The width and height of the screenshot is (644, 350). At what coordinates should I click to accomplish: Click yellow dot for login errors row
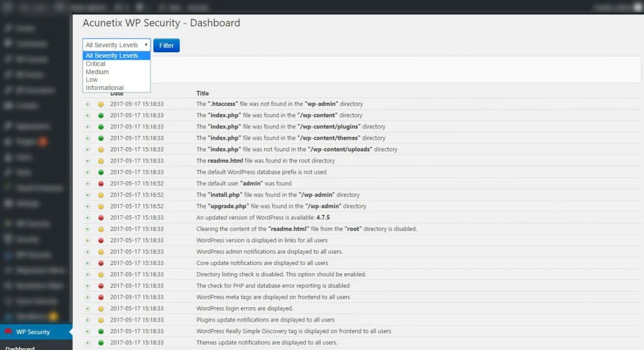point(101,308)
